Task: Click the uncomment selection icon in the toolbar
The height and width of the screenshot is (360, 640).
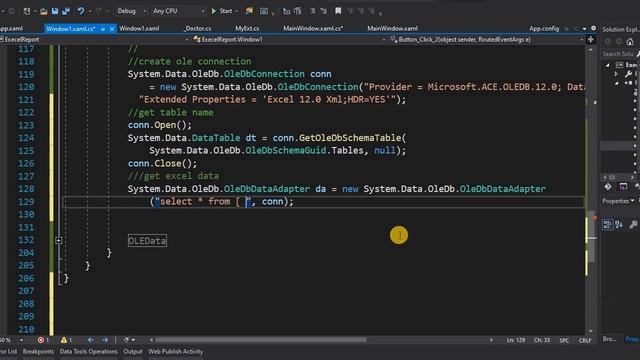Action: pos(323,11)
